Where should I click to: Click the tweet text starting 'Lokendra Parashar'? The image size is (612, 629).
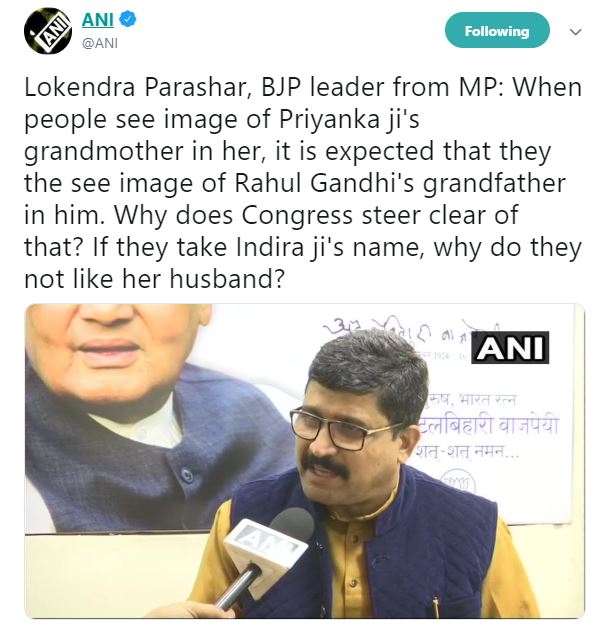click(x=303, y=183)
